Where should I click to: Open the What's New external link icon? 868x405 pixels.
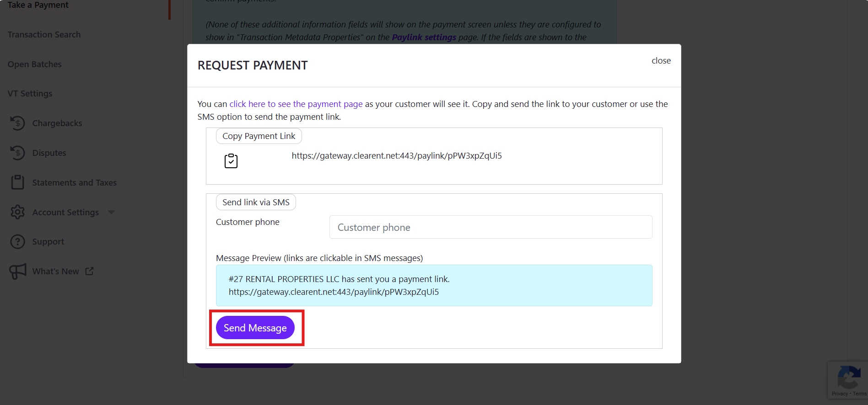tap(90, 271)
